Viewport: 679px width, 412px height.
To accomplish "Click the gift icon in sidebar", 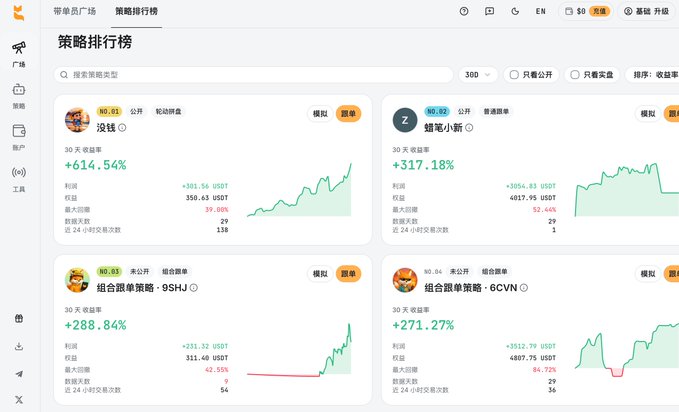I will [x=19, y=318].
